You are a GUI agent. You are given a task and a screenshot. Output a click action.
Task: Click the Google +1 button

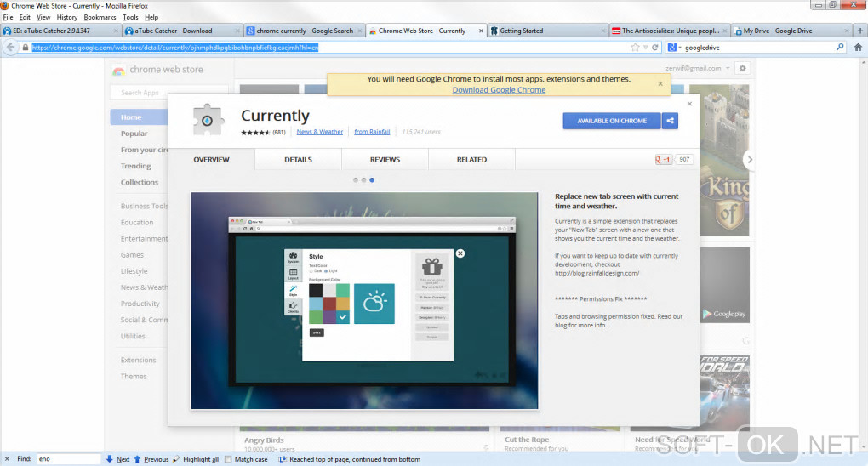click(663, 159)
